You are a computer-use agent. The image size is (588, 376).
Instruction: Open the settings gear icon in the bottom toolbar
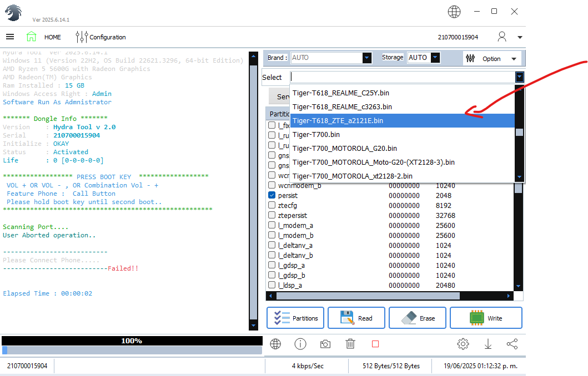click(x=463, y=344)
